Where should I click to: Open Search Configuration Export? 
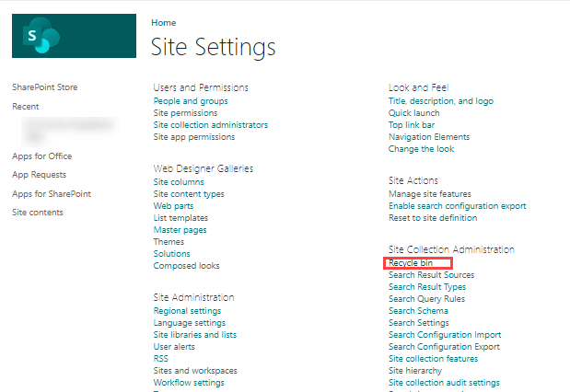[444, 347]
